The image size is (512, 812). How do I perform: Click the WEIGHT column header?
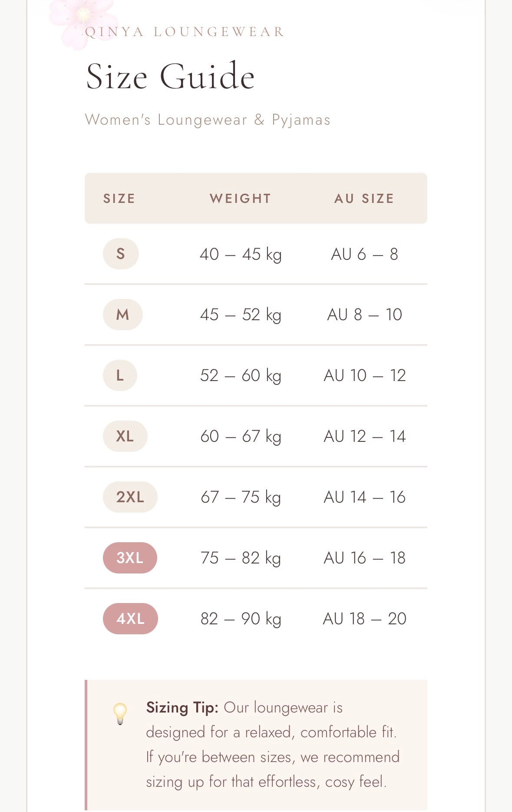(241, 199)
